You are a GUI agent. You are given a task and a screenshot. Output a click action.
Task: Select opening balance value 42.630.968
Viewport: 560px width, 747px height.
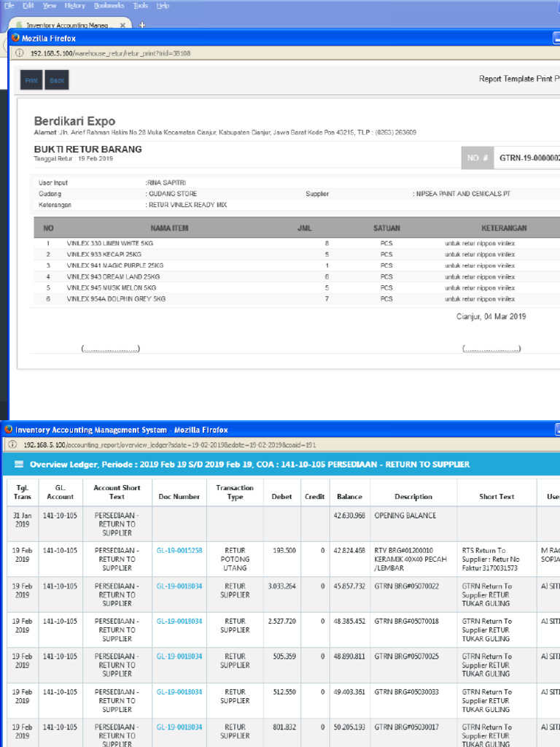pos(349,516)
